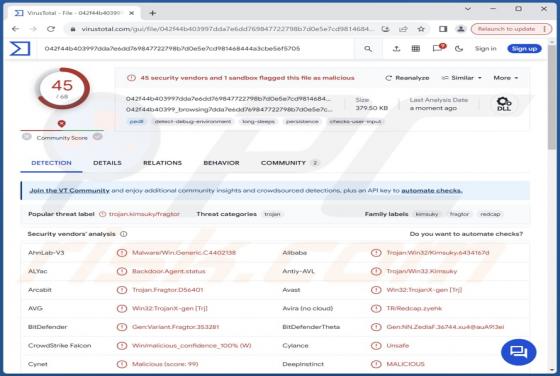Open the Chrome menu three dots
Image resolution: width=560 pixels, height=376 pixels.
tap(544, 29)
